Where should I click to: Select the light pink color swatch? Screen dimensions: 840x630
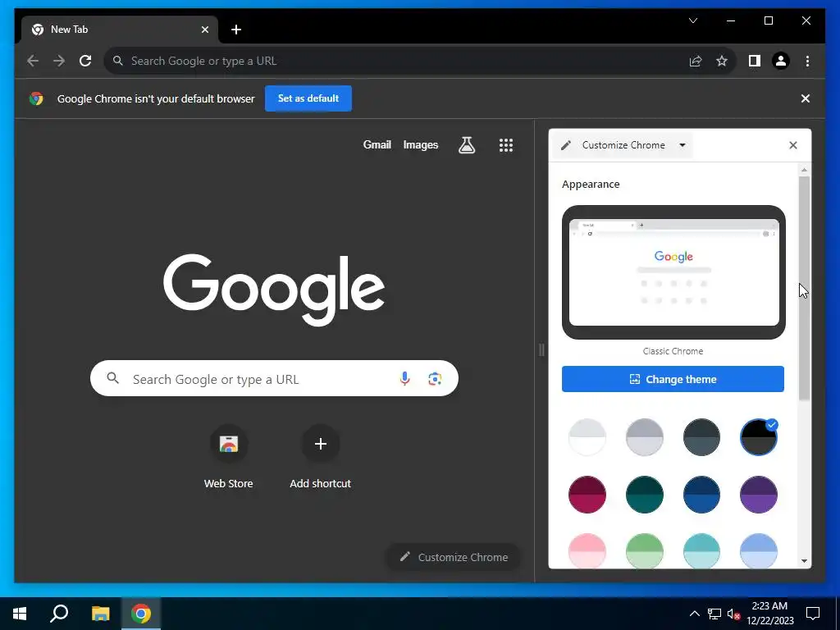pos(587,550)
